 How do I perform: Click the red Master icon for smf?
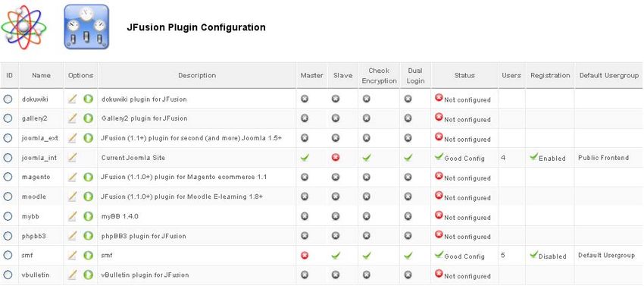pos(305,256)
